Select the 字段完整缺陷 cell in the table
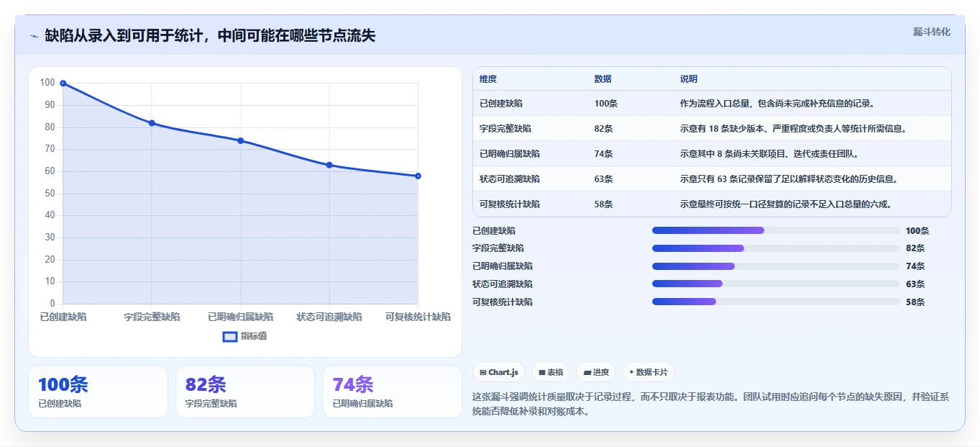Image resolution: width=980 pixels, height=447 pixels. coord(505,129)
